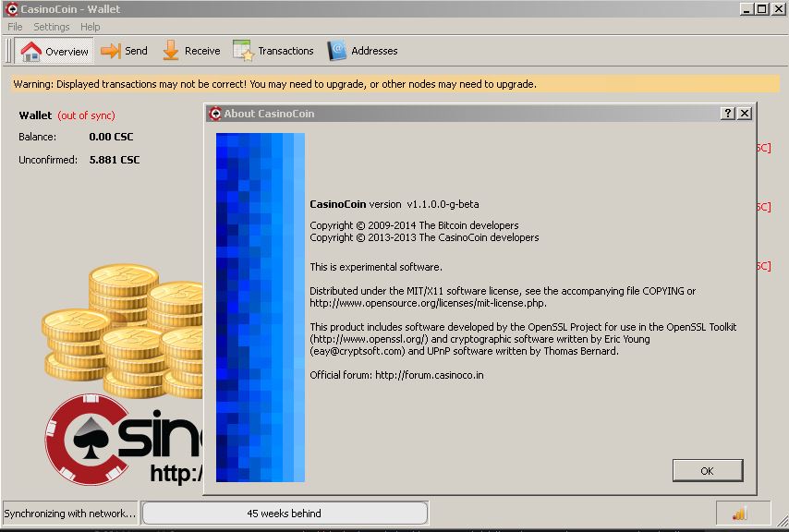
Task: Maximize the CasinoCoin Wallet window
Action: coord(762,9)
